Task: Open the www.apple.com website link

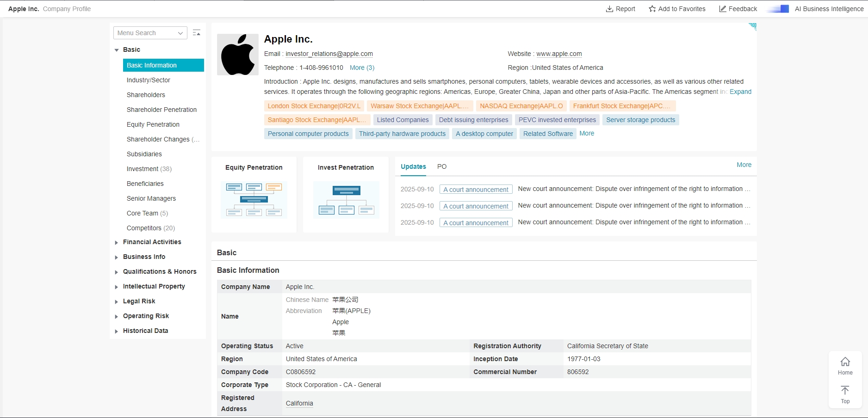Action: pyautogui.click(x=559, y=54)
